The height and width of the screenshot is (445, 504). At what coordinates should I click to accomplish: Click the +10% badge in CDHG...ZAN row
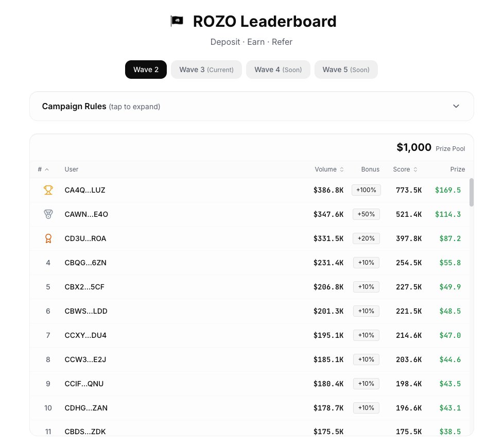pyautogui.click(x=366, y=408)
